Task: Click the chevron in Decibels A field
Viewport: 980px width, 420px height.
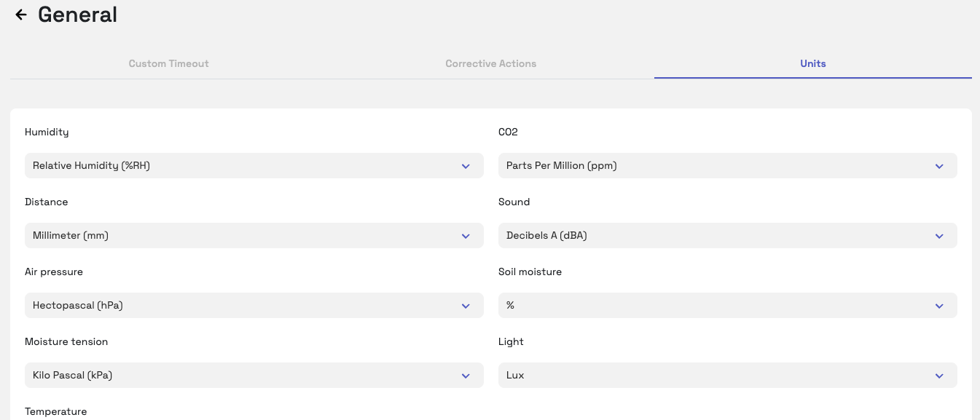Action: (939, 237)
